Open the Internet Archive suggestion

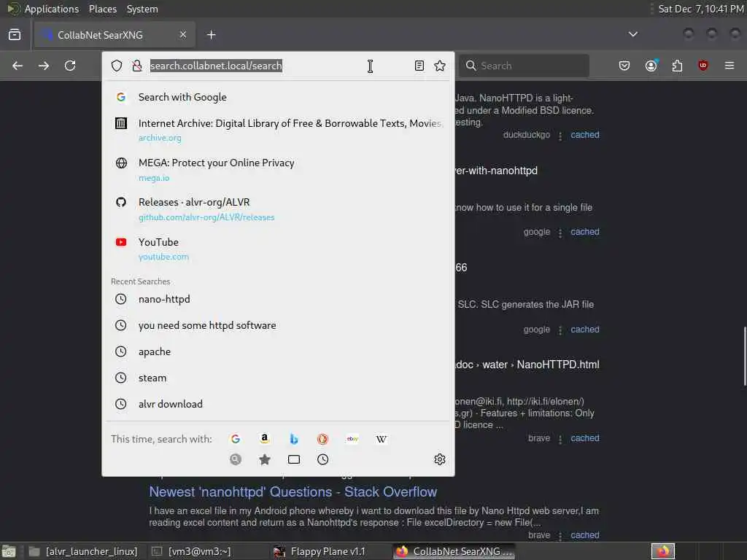[278, 130]
